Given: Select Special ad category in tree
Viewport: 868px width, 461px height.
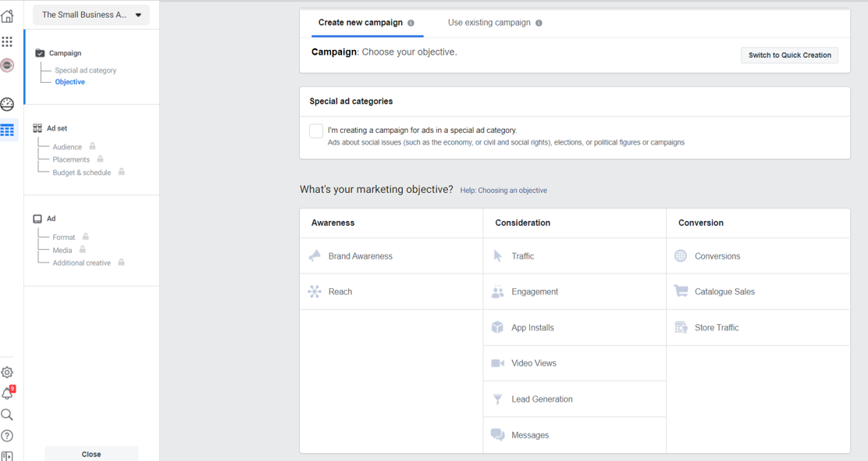Looking at the screenshot, I should [85, 70].
